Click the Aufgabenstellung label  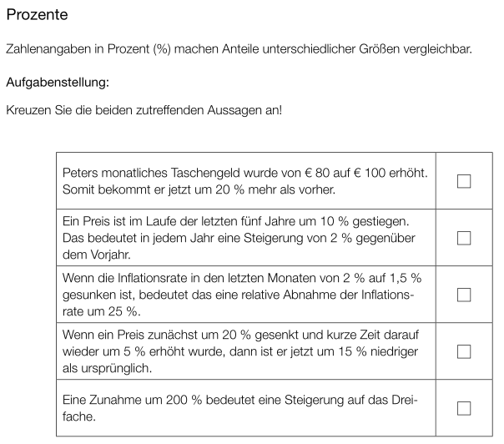coord(57,83)
